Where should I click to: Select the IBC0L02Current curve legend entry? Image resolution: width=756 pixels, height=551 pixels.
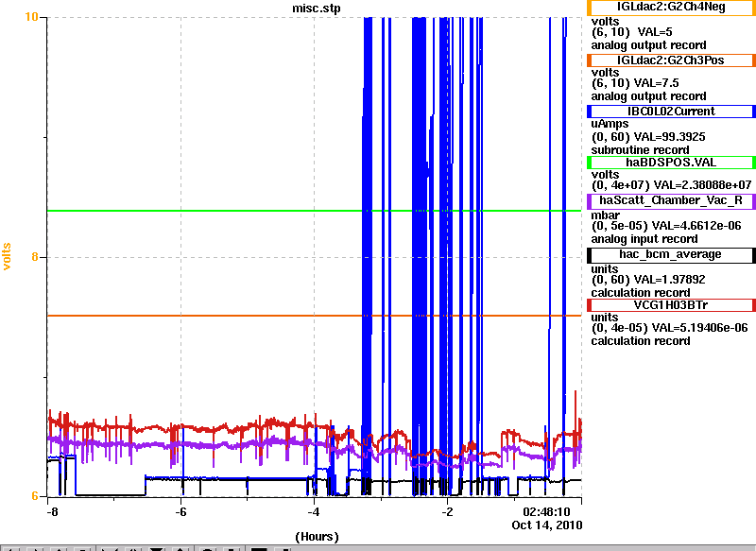(x=671, y=112)
